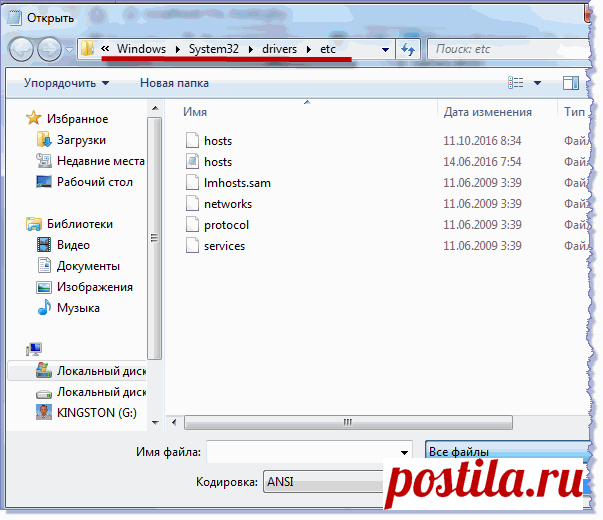Open the Имя файла dropdown arrow

[404, 452]
